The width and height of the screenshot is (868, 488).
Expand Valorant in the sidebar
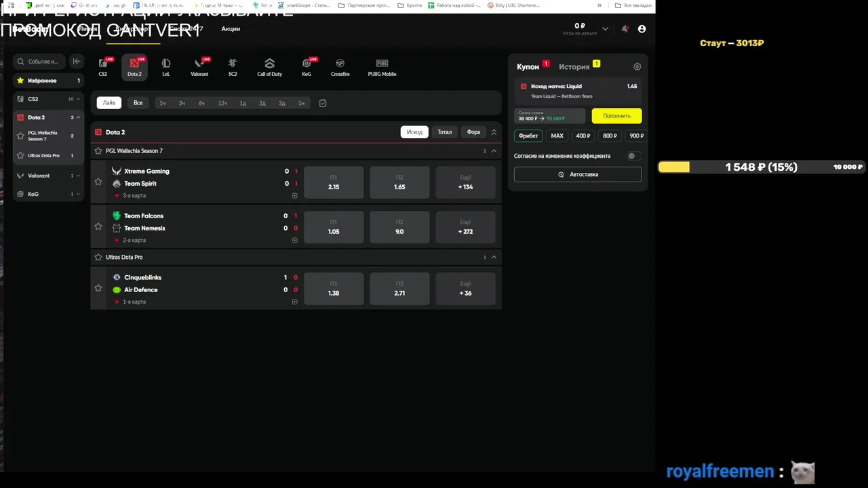click(x=78, y=176)
